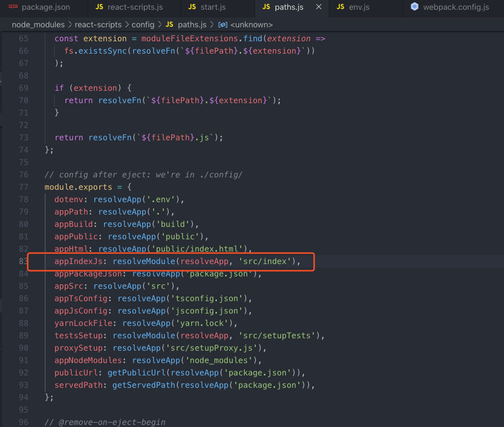Switch to the webpack.config.js tab

tap(456, 7)
